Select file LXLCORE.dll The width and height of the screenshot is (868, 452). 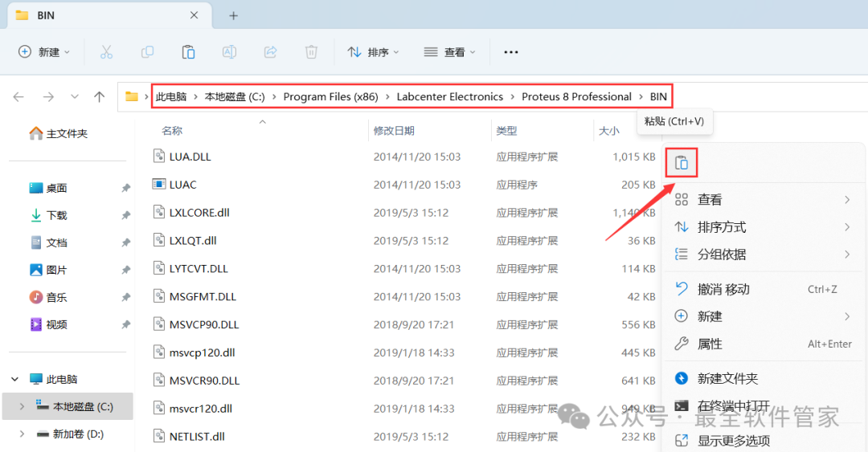tap(199, 213)
